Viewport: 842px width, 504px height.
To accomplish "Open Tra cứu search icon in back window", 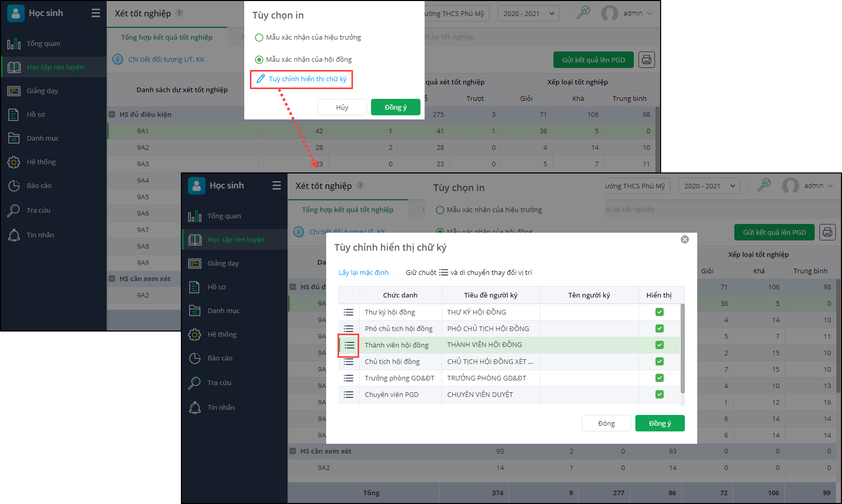I will (x=14, y=210).
